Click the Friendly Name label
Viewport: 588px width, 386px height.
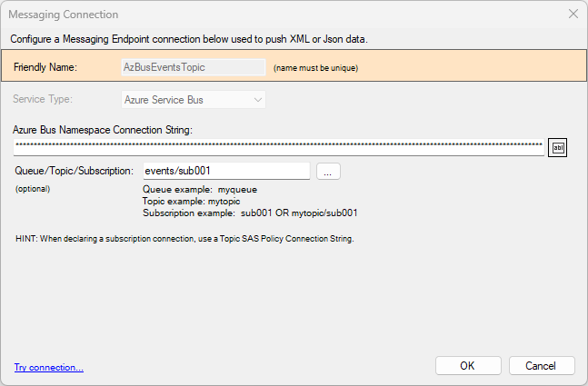45,67
